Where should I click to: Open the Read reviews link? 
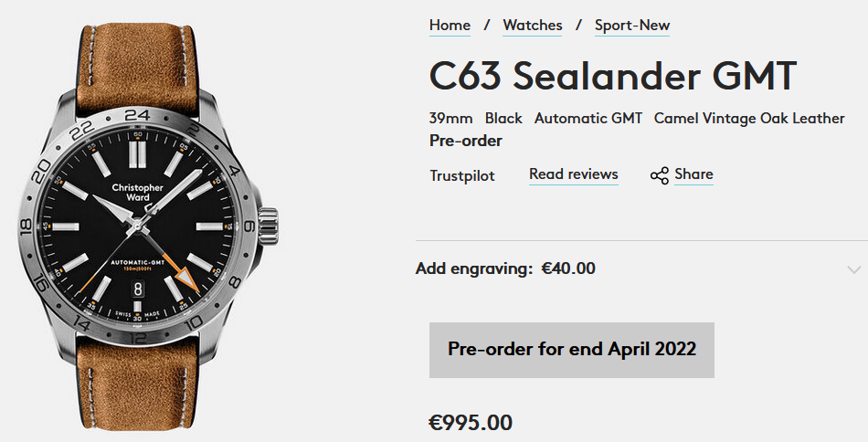tap(573, 174)
